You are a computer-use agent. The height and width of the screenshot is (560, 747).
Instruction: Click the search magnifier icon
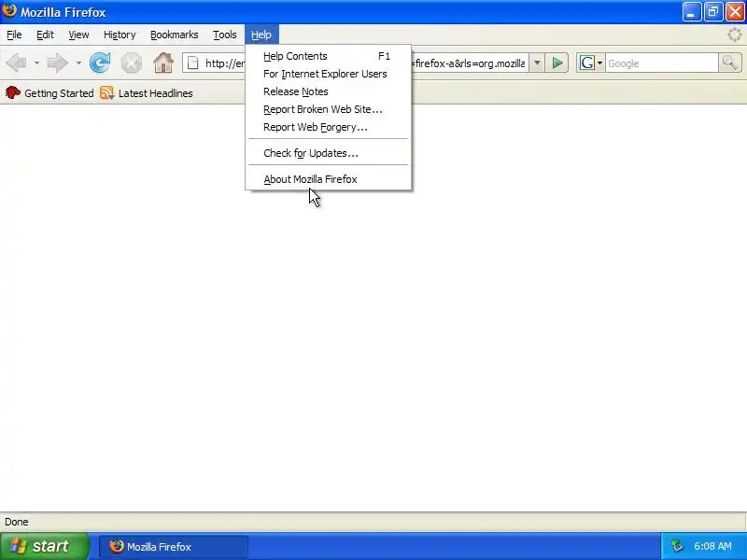(730, 63)
